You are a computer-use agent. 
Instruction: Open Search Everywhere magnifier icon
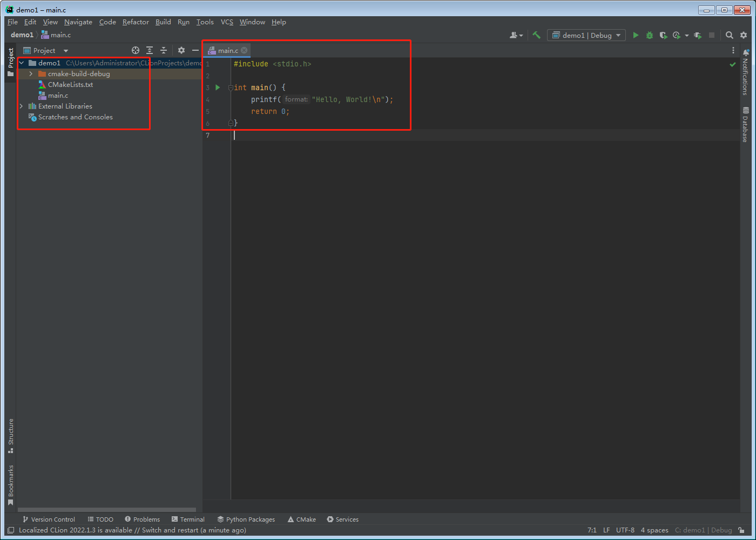(730, 35)
